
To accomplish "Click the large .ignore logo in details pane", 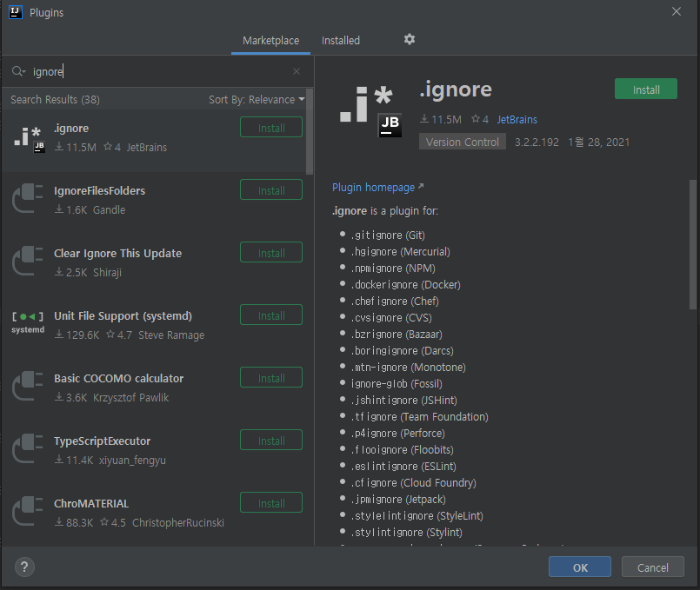I will pyautogui.click(x=371, y=111).
